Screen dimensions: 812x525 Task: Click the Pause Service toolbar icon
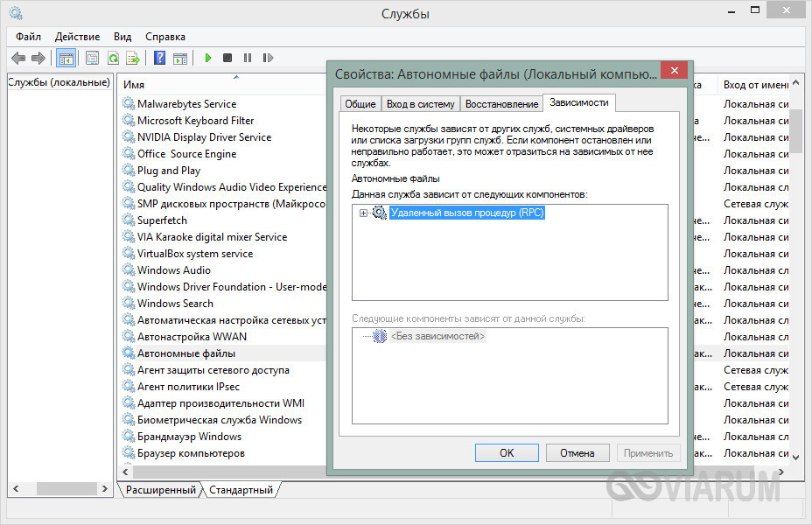pyautogui.click(x=248, y=58)
